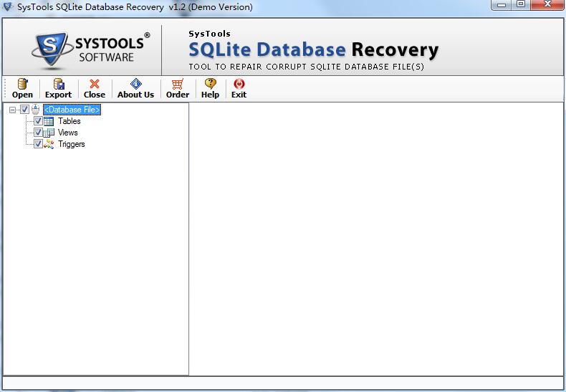Open a database file with Open
Screen dimensions: 566x392
point(22,88)
